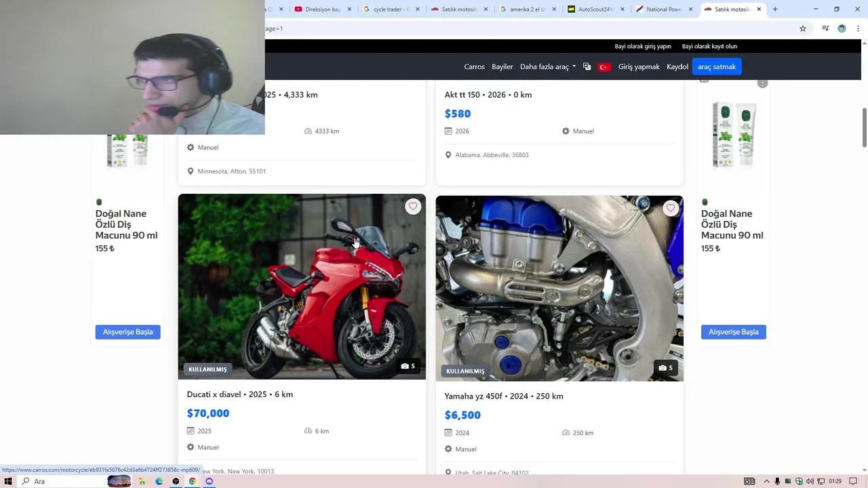Open the red Ducati motorcycle photo
Screen dimensions: 868x488
[302, 287]
